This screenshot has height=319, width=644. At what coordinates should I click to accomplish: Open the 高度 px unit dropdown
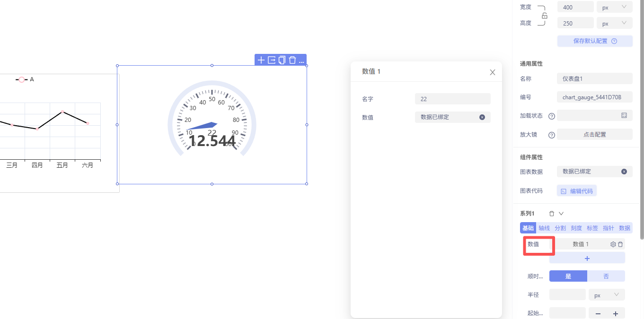pyautogui.click(x=614, y=23)
